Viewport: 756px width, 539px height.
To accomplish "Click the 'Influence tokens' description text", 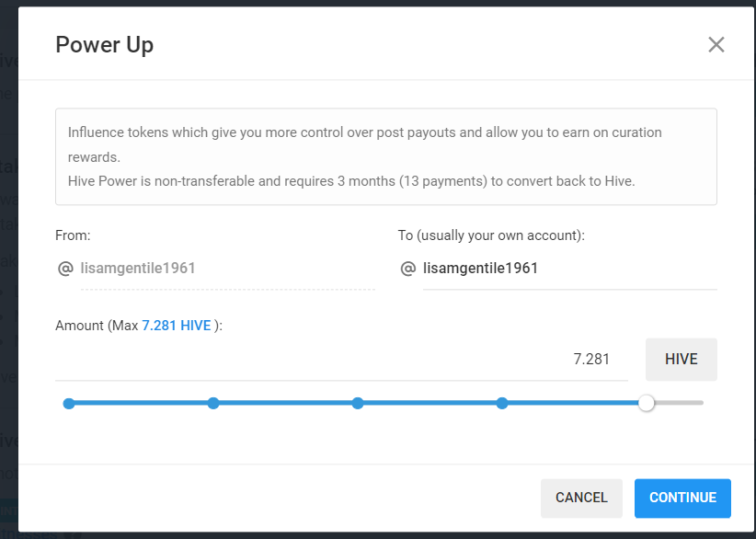I will [364, 144].
